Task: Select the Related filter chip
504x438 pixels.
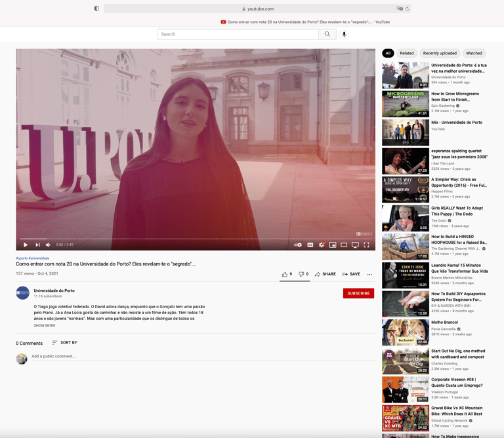Action: [407, 53]
